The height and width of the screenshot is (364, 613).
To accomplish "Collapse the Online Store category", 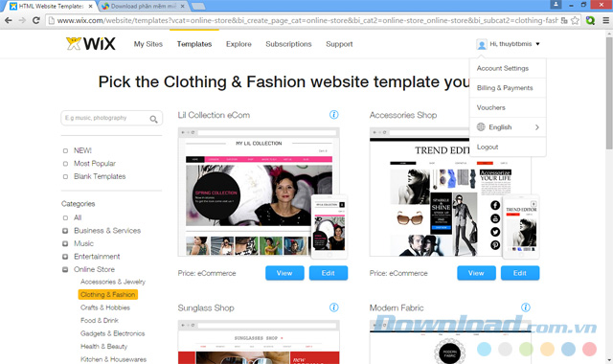I will click(65, 269).
